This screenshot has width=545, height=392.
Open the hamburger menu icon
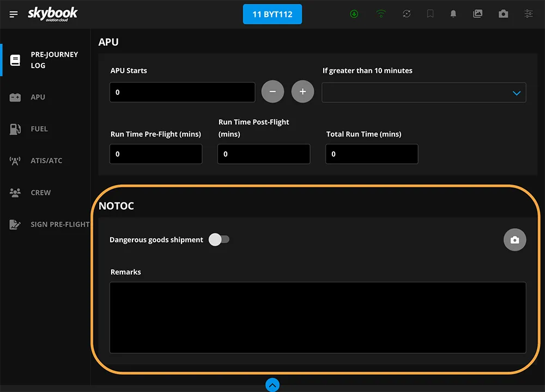[x=14, y=14]
